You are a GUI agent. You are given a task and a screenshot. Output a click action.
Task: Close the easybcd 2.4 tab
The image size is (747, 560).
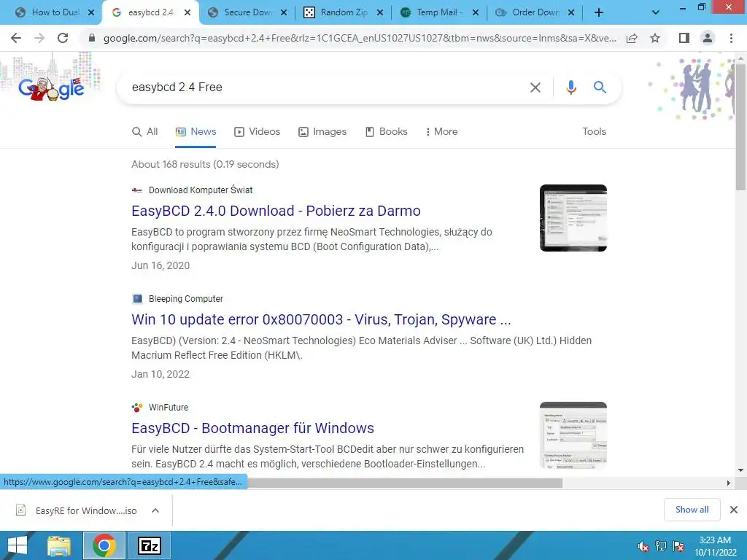click(x=187, y=12)
